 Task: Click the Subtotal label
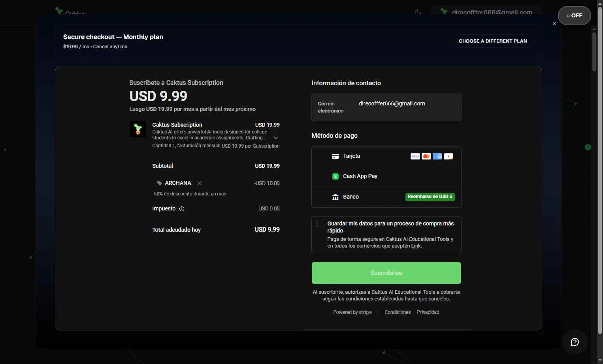coord(163,166)
